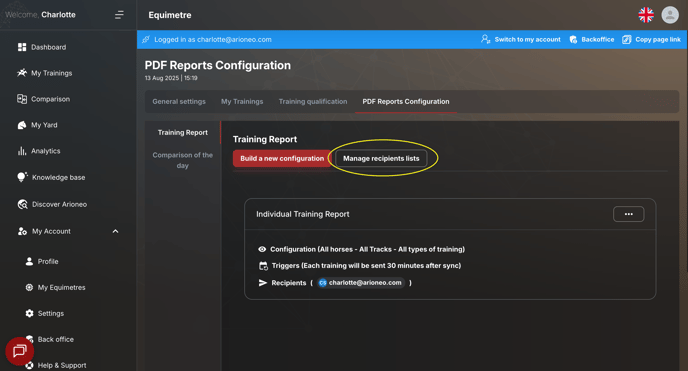Click the calendar icon beside Triggers
Image resolution: width=688 pixels, height=371 pixels.
263,266
